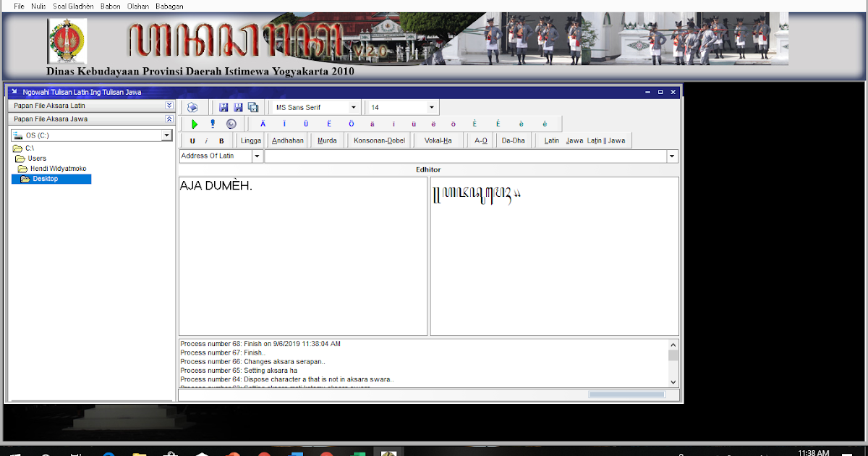Click the second floppy save-as icon
The image size is (868, 456).
click(x=238, y=107)
